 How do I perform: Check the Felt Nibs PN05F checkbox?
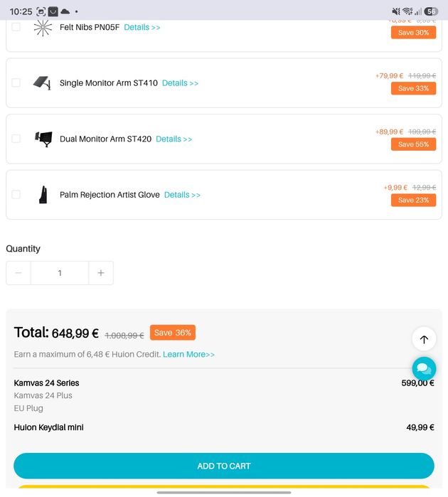click(x=16, y=27)
